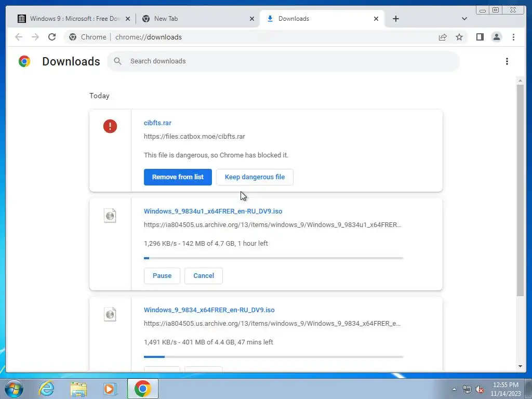Click Keep dangerous file button

point(255,177)
